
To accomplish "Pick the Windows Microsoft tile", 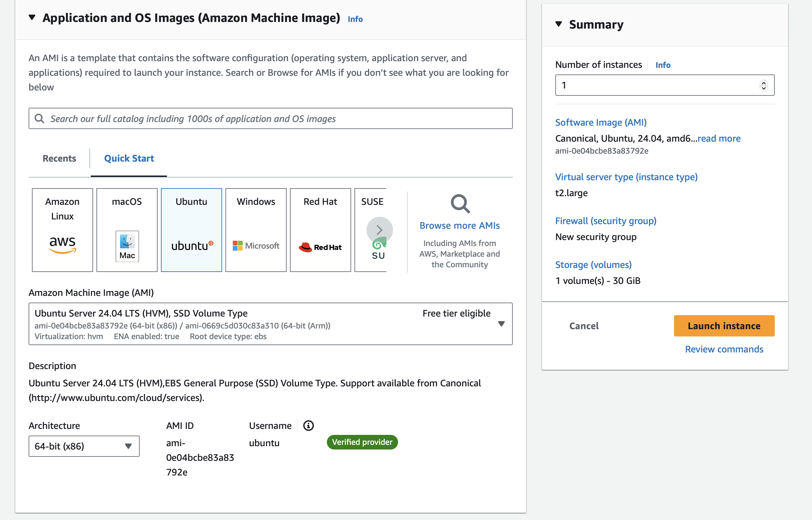I will (x=256, y=230).
